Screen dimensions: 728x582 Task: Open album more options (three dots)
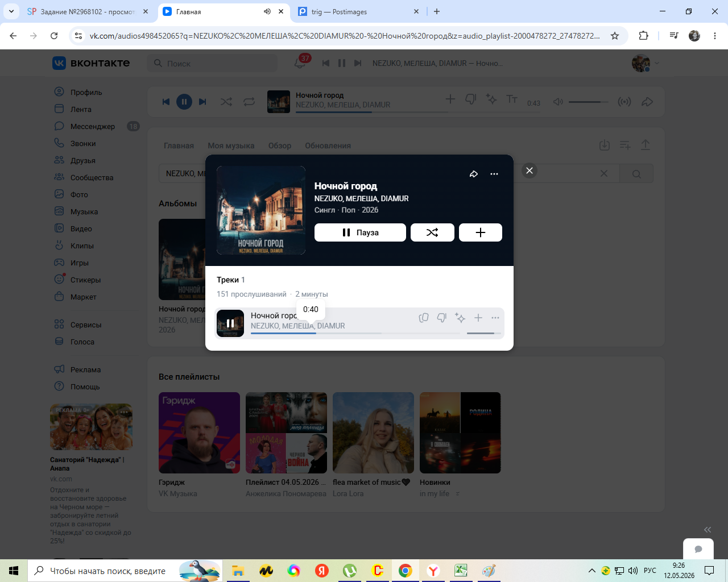coord(494,174)
